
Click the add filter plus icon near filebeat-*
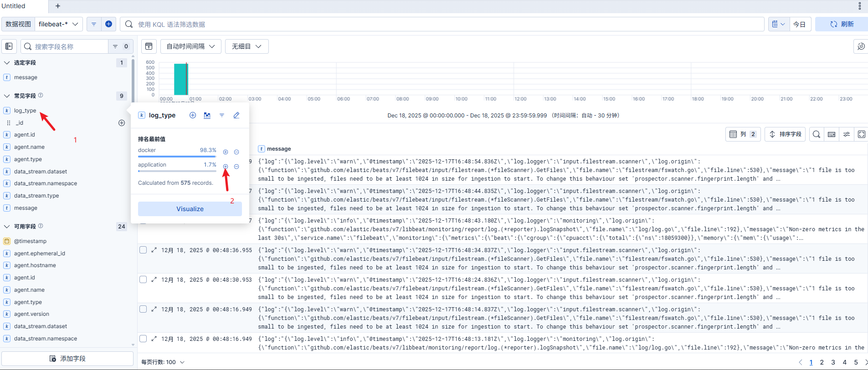point(108,24)
